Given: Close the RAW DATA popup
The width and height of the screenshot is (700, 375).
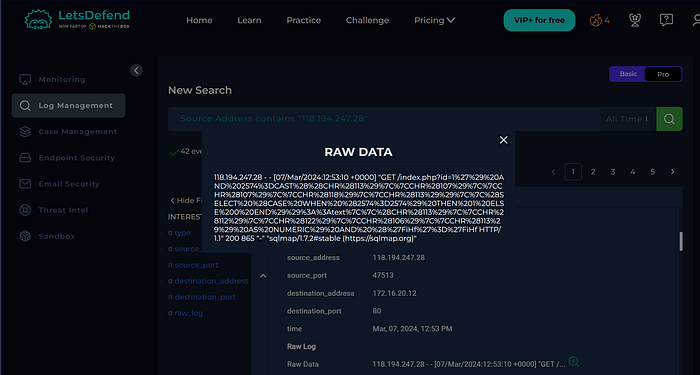Looking at the screenshot, I should pos(504,140).
